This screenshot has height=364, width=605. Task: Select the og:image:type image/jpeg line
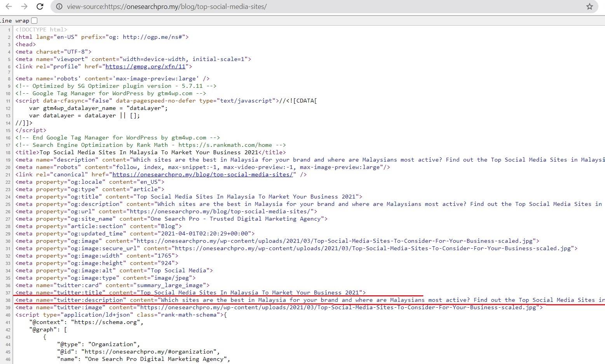106,278
